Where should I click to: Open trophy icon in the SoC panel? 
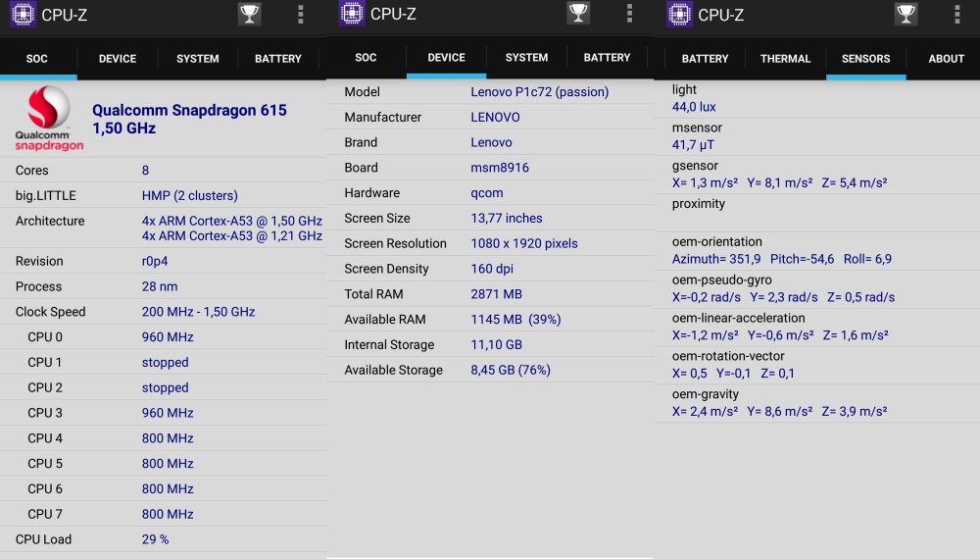pyautogui.click(x=249, y=14)
